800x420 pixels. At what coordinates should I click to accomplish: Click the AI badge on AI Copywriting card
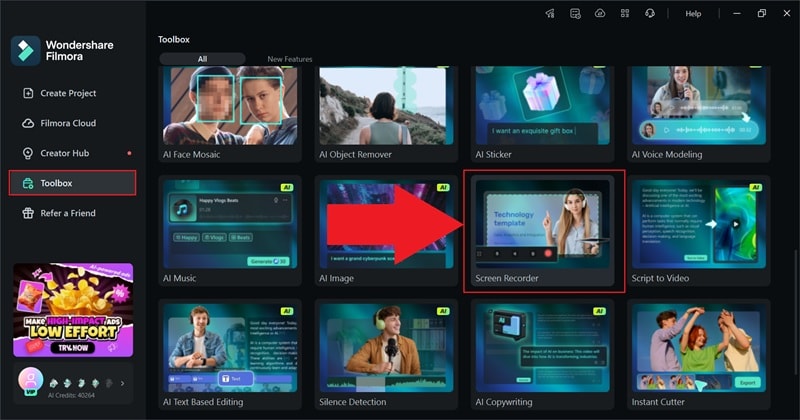coord(599,311)
